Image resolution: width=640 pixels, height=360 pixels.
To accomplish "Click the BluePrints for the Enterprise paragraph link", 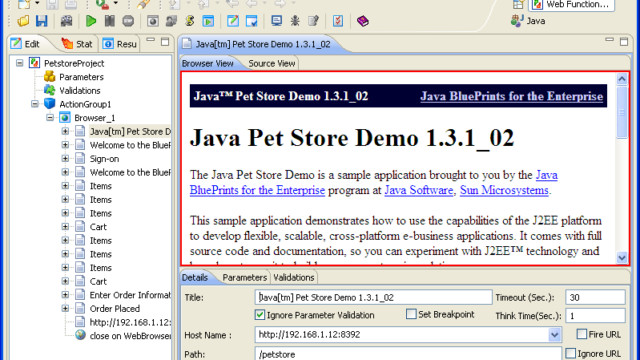I will tap(257, 190).
